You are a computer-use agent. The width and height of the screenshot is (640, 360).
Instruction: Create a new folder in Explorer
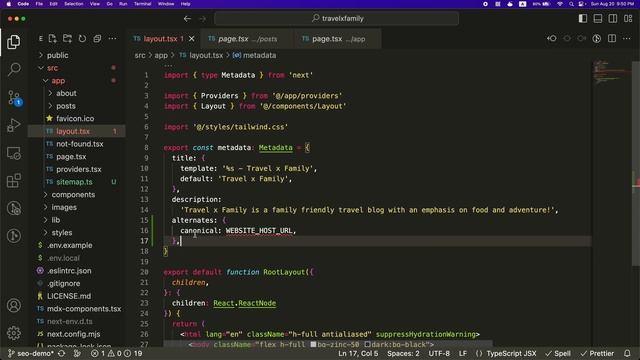tap(67, 39)
